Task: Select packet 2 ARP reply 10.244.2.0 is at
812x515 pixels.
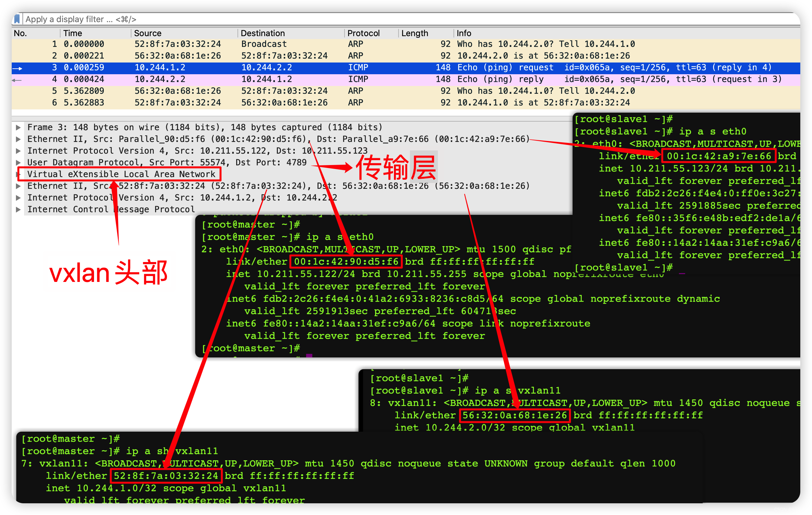Action: pos(406,56)
